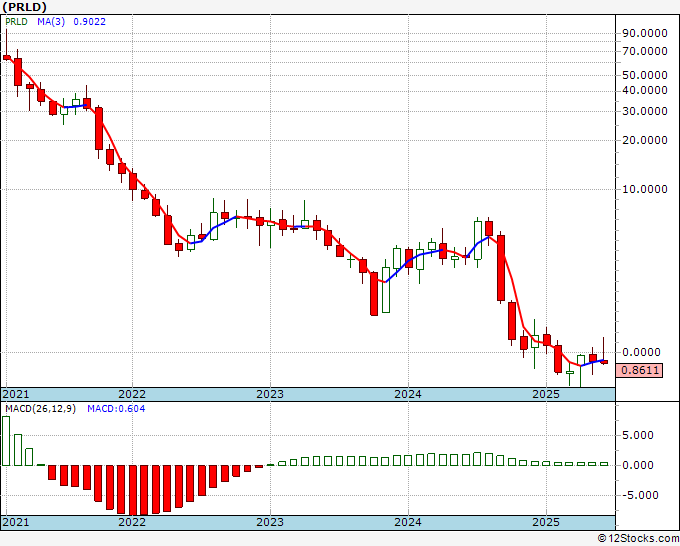Click the MA(3) legend label
This screenshot has width=680, height=546.
pyautogui.click(x=51, y=22)
